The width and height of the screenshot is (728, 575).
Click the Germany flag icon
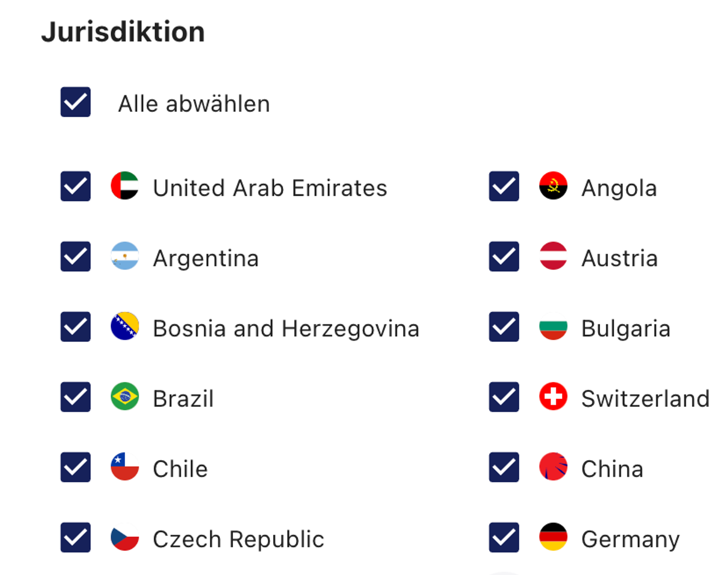click(553, 537)
